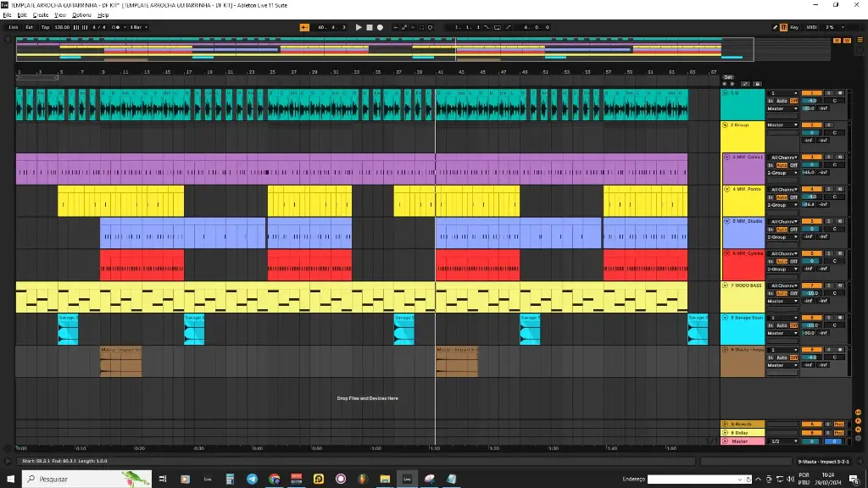Viewport: 868px width, 488px height.
Task: Click the Master track volume slider
Action: click(x=811, y=441)
